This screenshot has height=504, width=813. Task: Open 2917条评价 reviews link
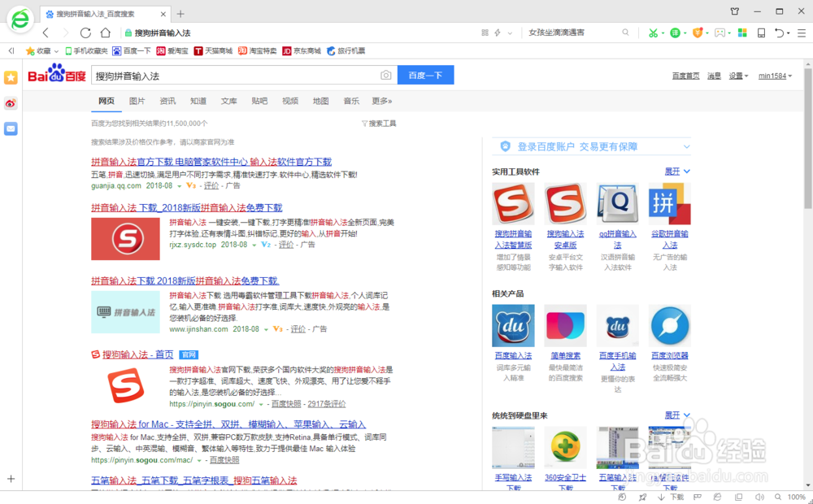pyautogui.click(x=326, y=403)
